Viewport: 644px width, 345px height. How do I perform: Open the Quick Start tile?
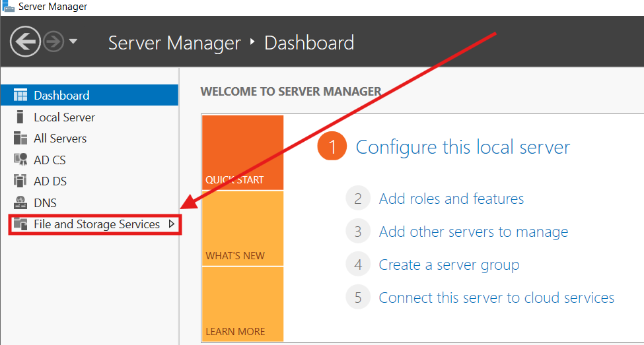point(242,152)
